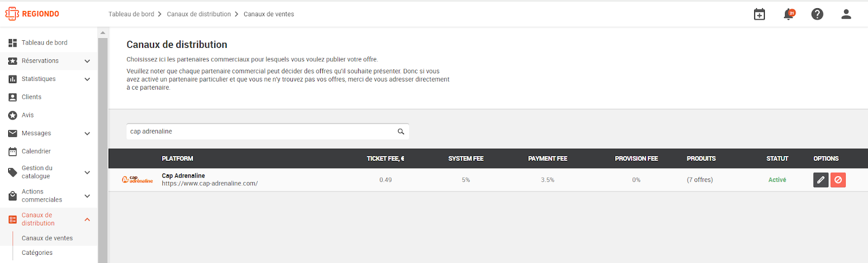Click the PLATFORM column header
Viewport: 868px width, 263px height.
177,159
